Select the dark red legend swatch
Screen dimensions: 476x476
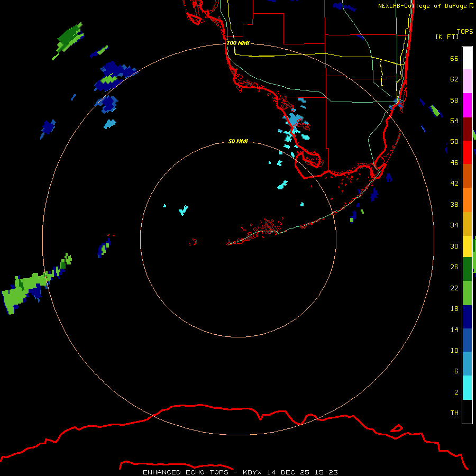click(x=467, y=129)
